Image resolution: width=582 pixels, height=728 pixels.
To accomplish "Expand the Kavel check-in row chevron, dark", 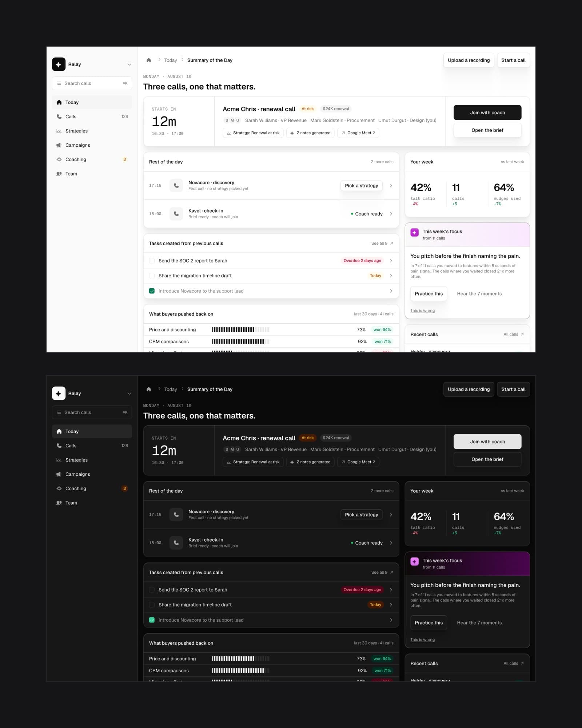I will click(x=391, y=543).
